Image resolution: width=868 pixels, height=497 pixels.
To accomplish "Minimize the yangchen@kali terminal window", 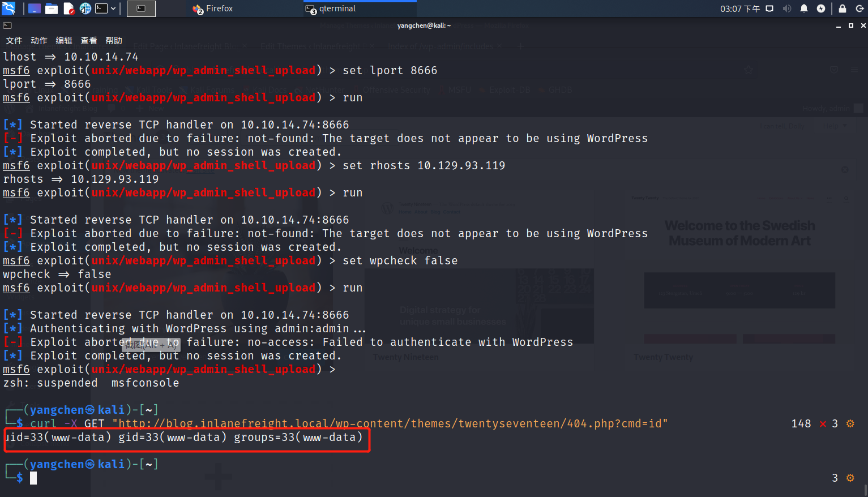I will pos(839,25).
